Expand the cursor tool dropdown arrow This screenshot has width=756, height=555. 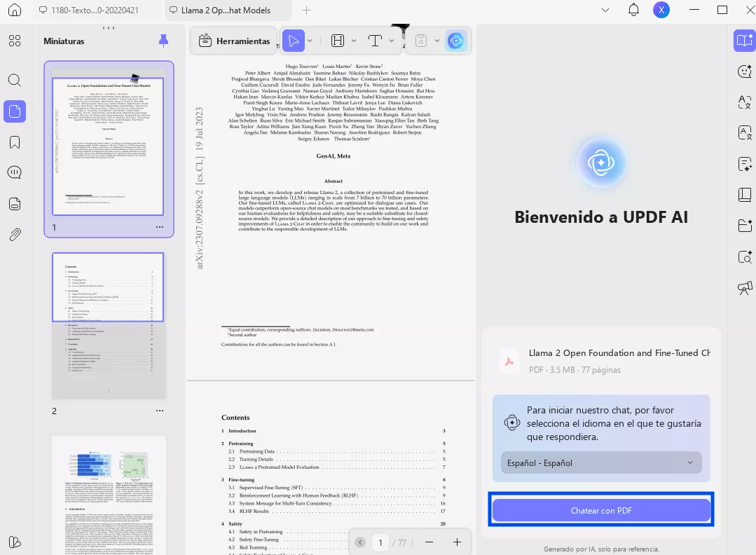(310, 41)
